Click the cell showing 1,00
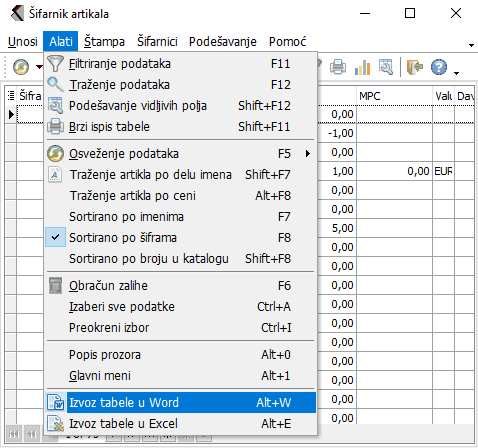The width and height of the screenshot is (478, 448). coord(337,171)
